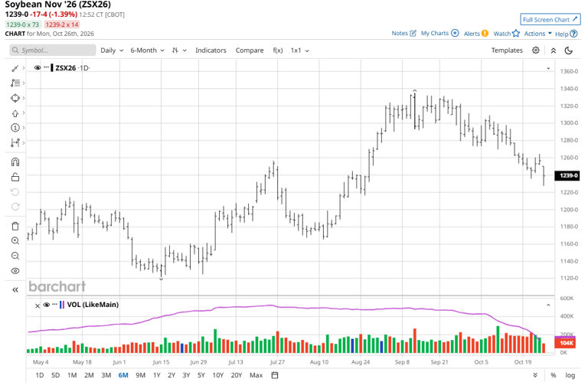Open the Help link

[x=566, y=34]
